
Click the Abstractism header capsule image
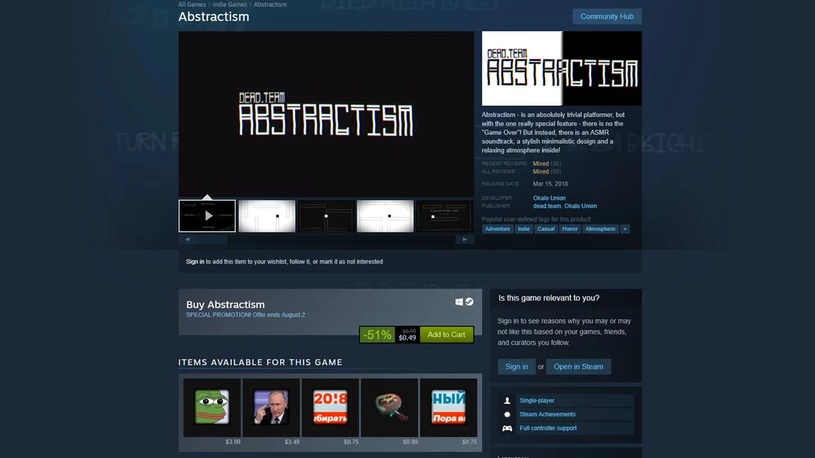coord(561,69)
